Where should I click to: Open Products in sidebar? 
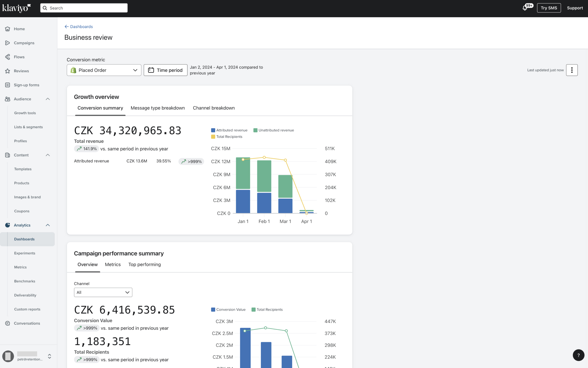pyautogui.click(x=22, y=183)
